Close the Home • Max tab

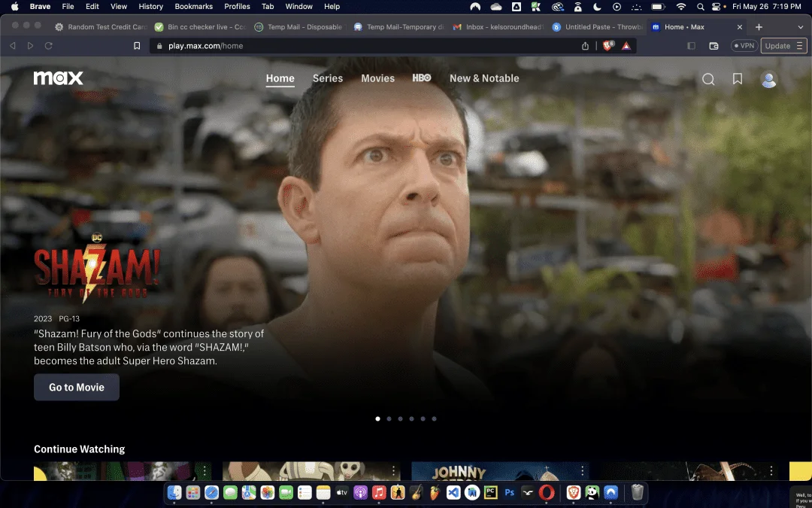(x=740, y=27)
